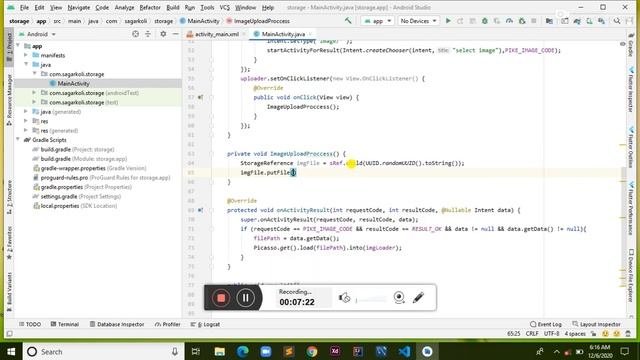
Task: Hide the Project panel with the minus icon
Action: click(x=176, y=34)
